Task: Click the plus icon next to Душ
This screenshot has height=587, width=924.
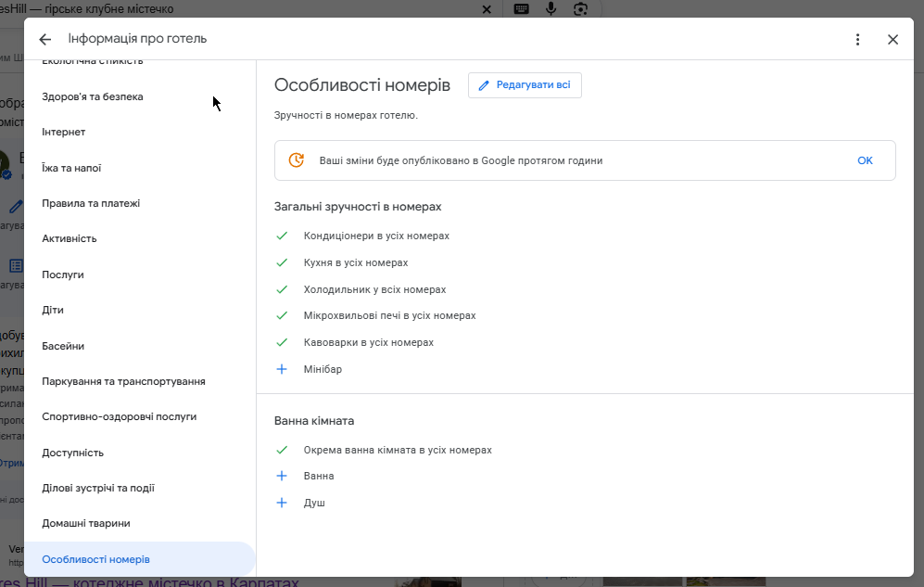Action: [282, 503]
